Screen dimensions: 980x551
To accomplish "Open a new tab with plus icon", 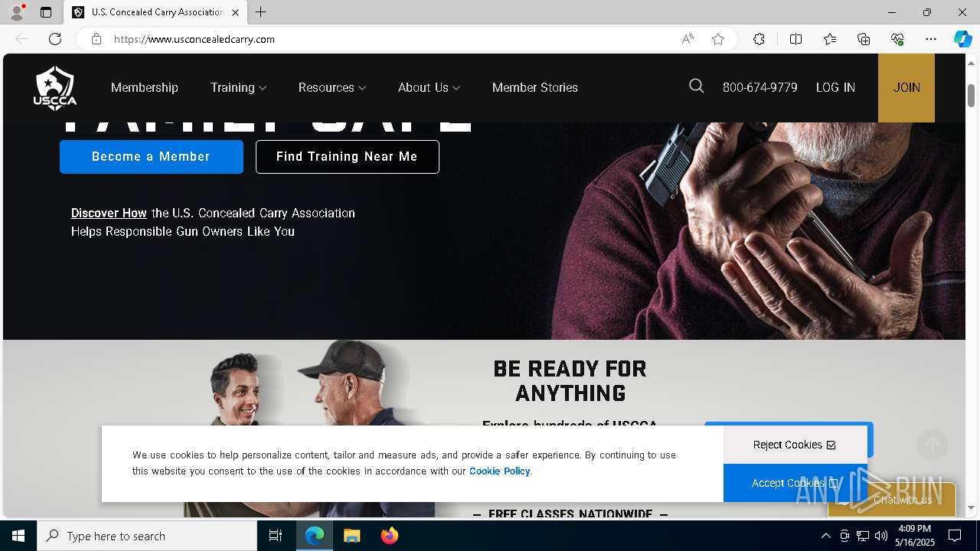I will click(261, 12).
